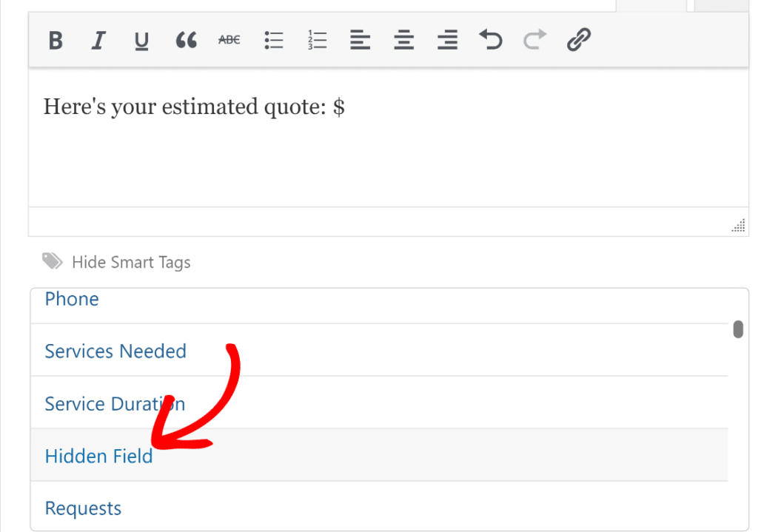The height and width of the screenshot is (532, 758).
Task: Create a bulleted list
Action: click(x=273, y=40)
